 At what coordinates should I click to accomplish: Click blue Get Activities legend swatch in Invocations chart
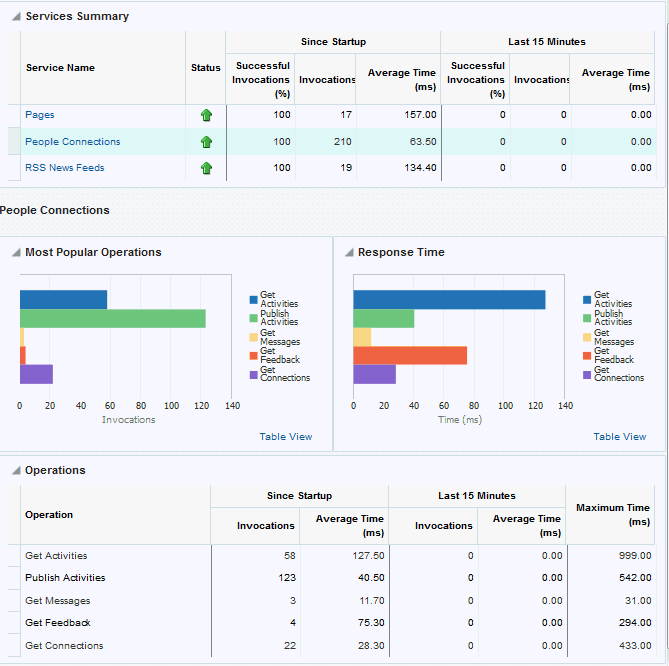click(253, 300)
